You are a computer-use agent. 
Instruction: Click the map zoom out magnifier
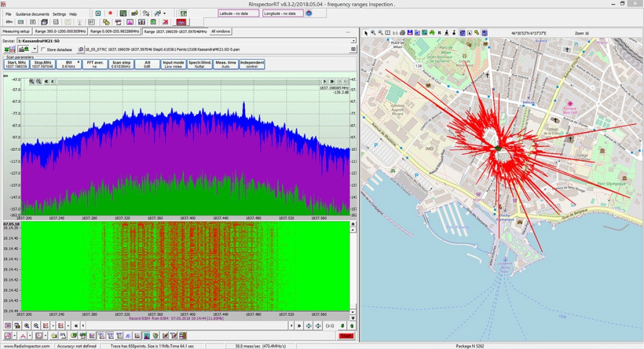click(380, 33)
